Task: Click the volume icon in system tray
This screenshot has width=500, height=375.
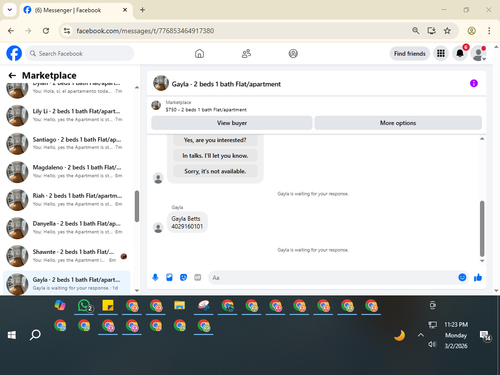Action: point(432,345)
